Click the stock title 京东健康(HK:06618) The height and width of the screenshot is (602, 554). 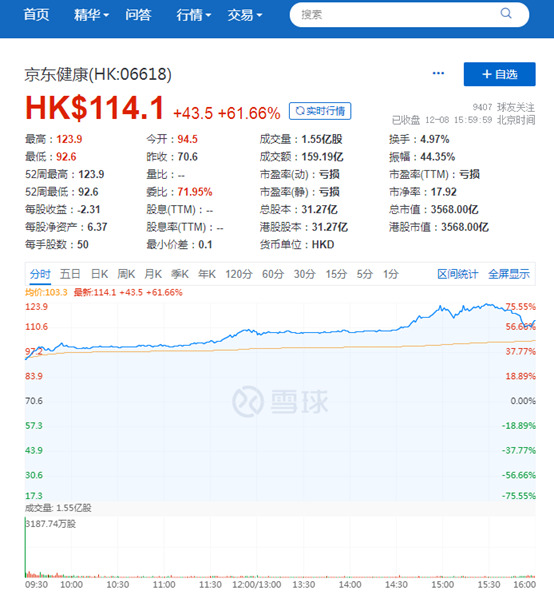tap(98, 74)
